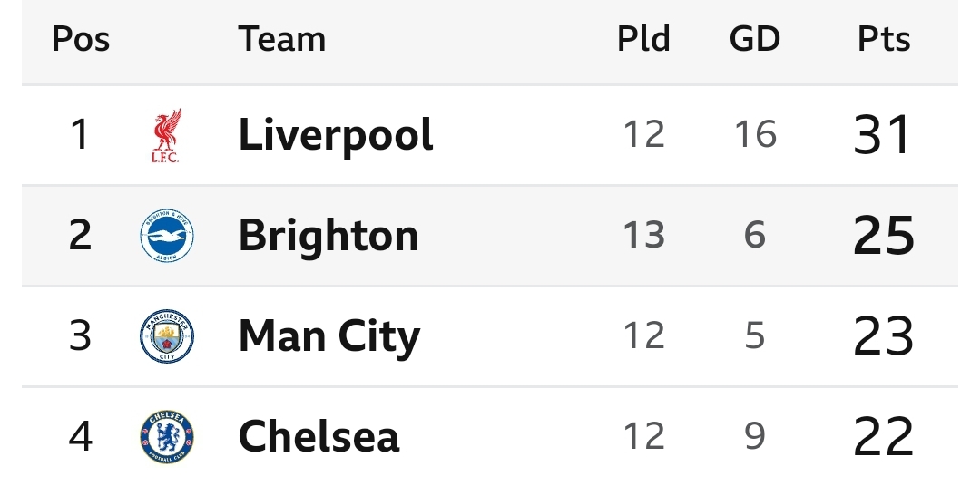Click the Chelsea club badge
This screenshot has width=980, height=486.
coord(166,437)
